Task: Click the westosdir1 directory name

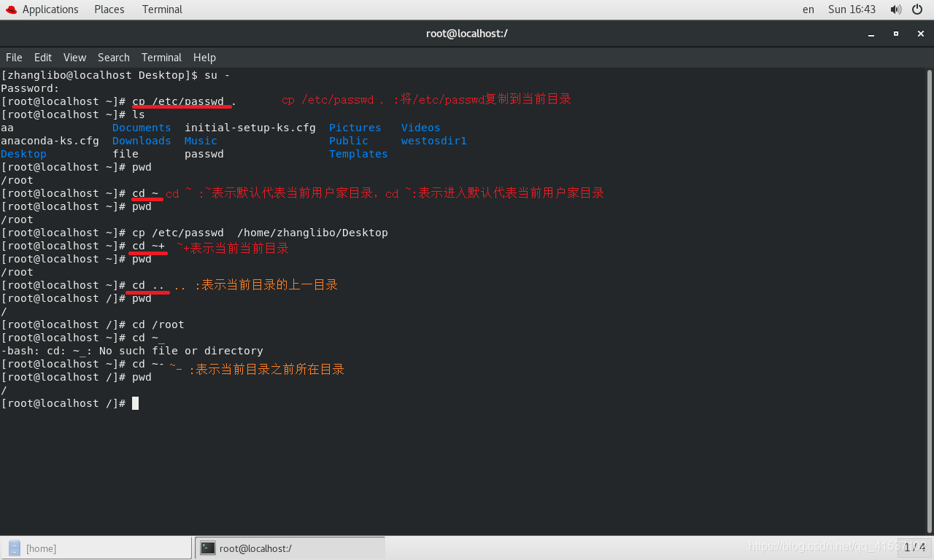Action: click(434, 141)
